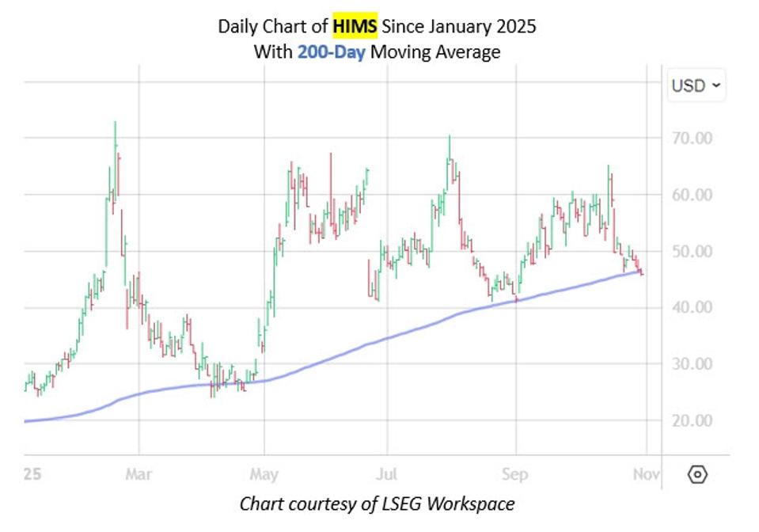Select the 20.00 price axis label
The height and width of the screenshot is (532, 759).
click(691, 420)
